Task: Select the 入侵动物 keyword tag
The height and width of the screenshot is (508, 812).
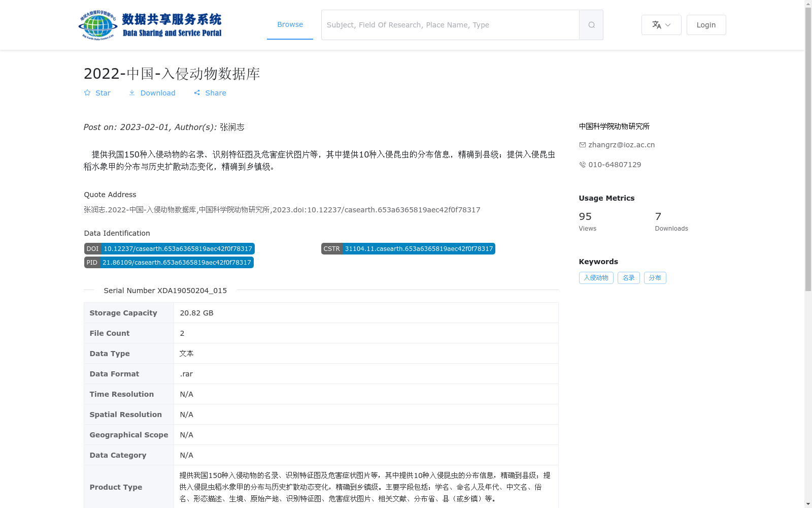Action: (x=596, y=277)
